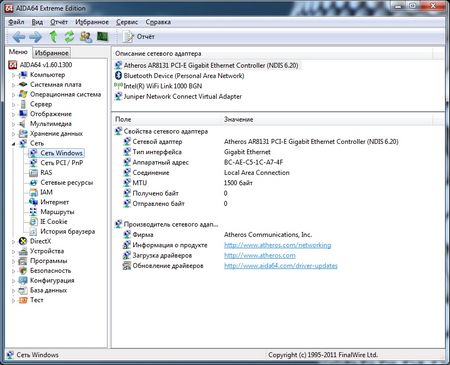
Task: Open the Избранное menu in menu bar
Action: click(92, 22)
